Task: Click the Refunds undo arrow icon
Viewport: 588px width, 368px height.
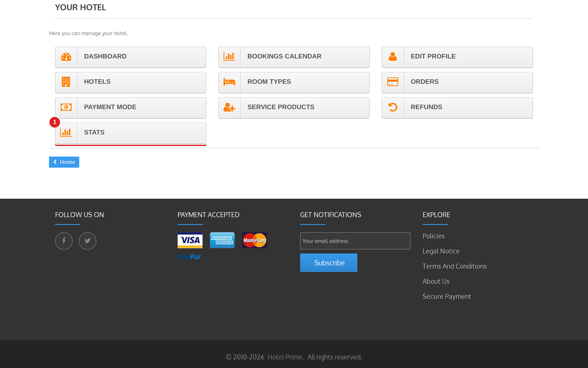Action: click(393, 107)
